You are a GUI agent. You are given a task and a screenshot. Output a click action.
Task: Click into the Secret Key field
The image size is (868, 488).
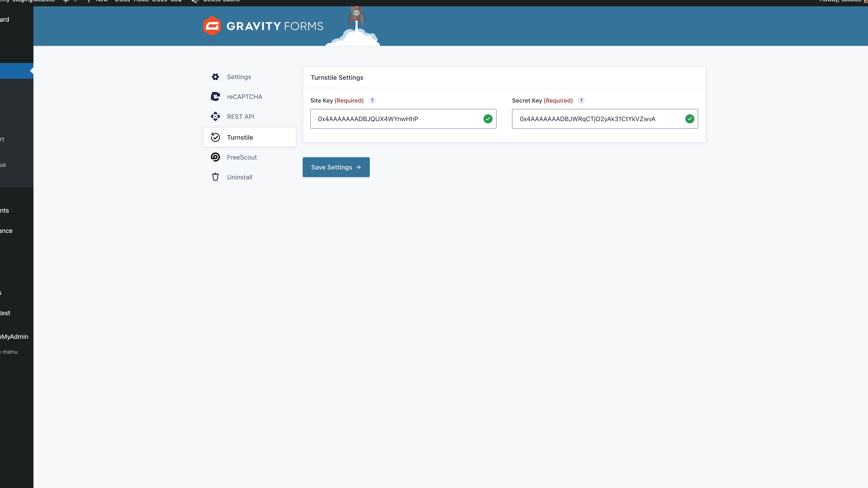pos(605,119)
